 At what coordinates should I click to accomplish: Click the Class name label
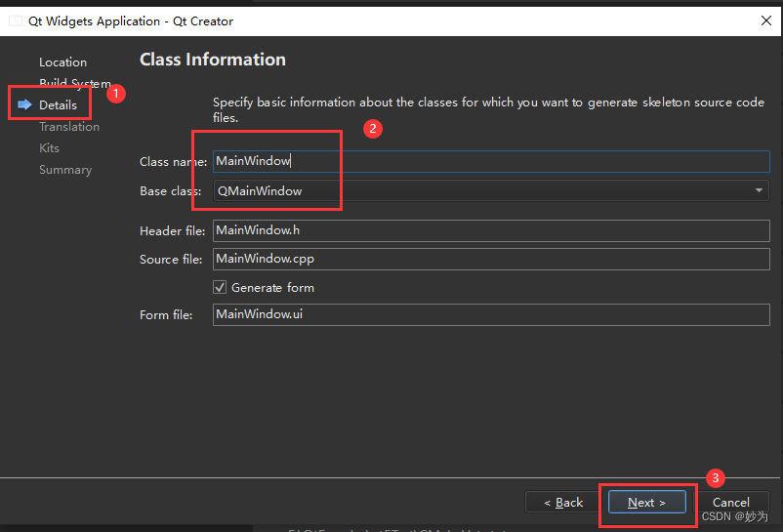(x=173, y=162)
